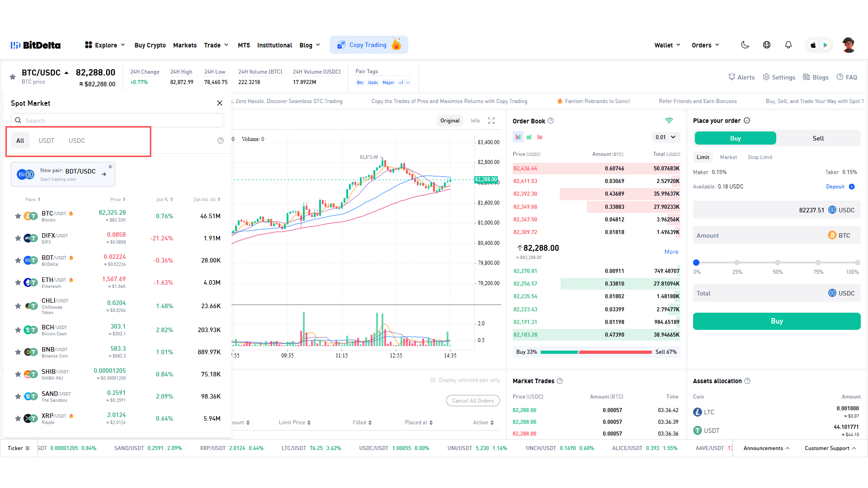Open the Wallet dropdown
Screen dimensions: 868x488
click(667, 45)
